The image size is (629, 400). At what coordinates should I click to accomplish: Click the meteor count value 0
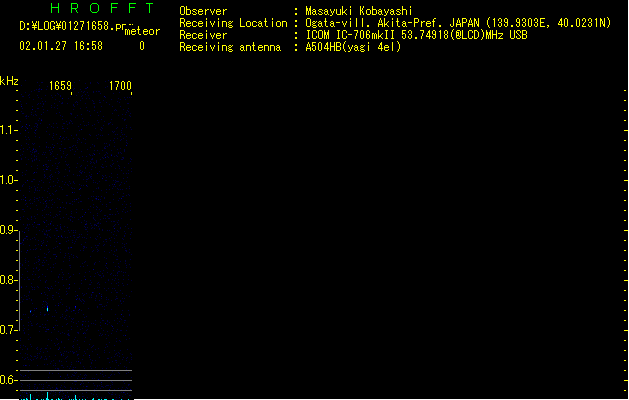click(142, 46)
